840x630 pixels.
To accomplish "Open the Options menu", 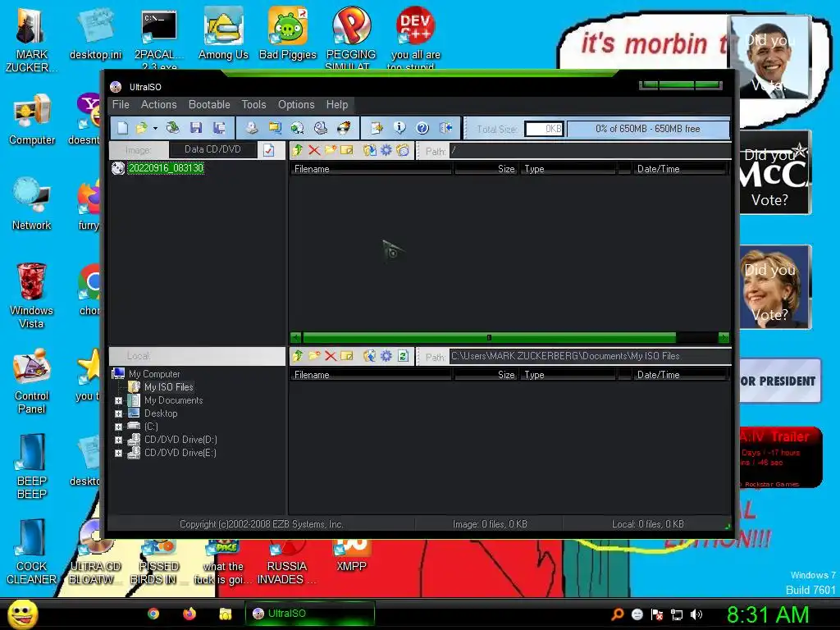I will click(295, 104).
